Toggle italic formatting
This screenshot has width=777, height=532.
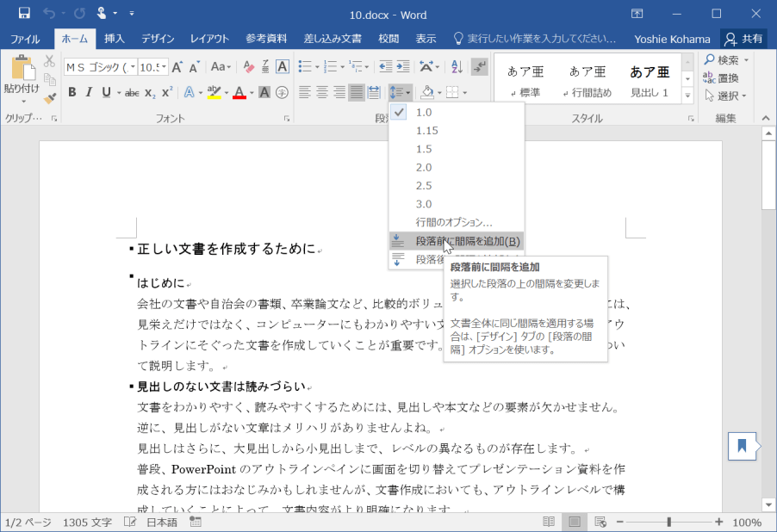[x=89, y=92]
